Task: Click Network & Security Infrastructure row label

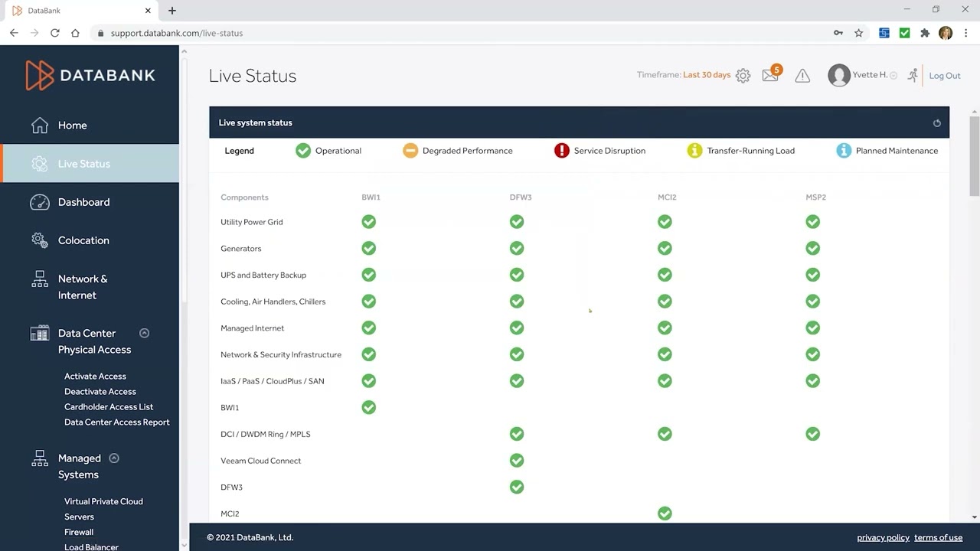Action: coord(281,355)
